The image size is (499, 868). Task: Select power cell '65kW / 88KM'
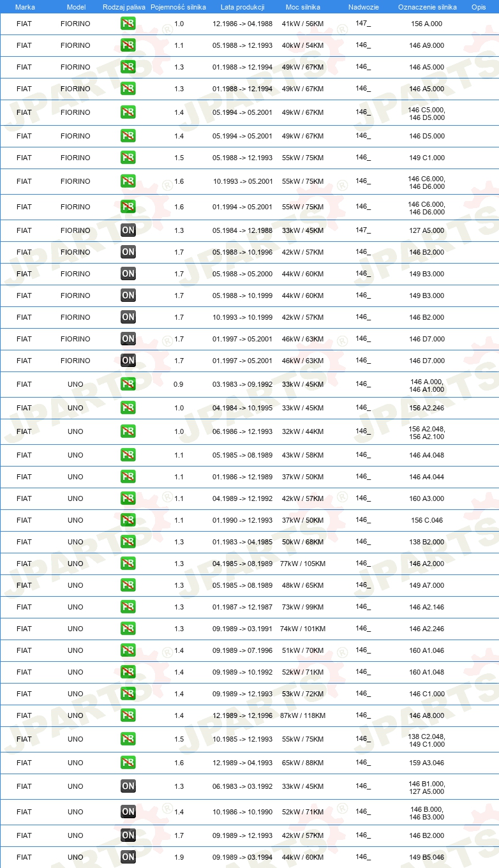coord(303,763)
